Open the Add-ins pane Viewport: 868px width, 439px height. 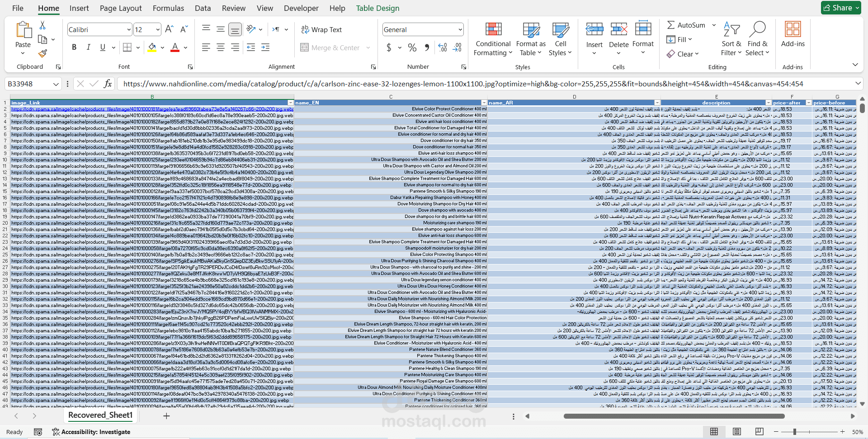click(793, 35)
